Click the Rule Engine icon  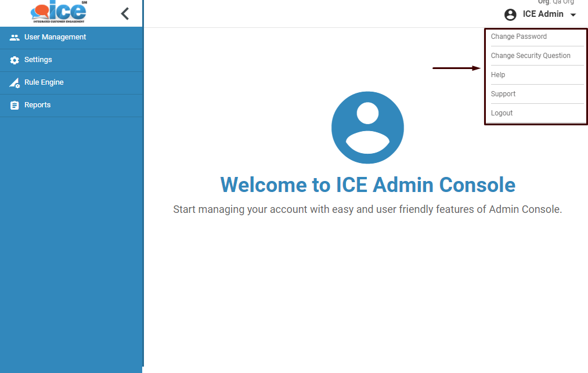(15, 83)
